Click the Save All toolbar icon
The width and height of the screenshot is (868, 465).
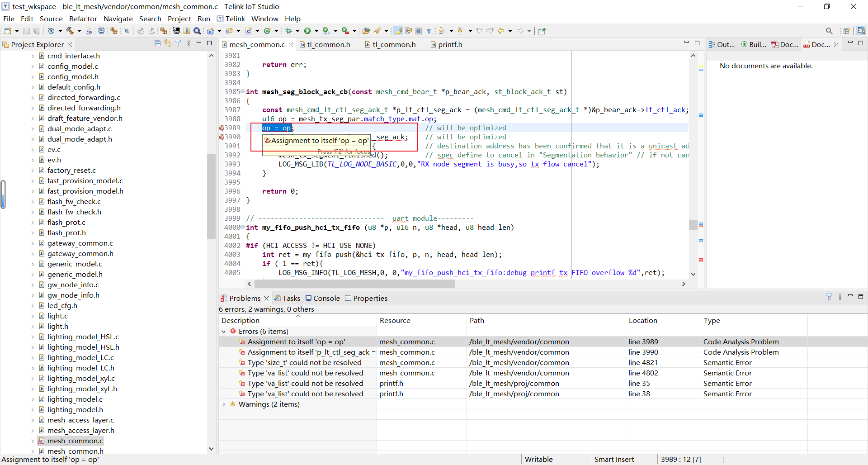37,31
